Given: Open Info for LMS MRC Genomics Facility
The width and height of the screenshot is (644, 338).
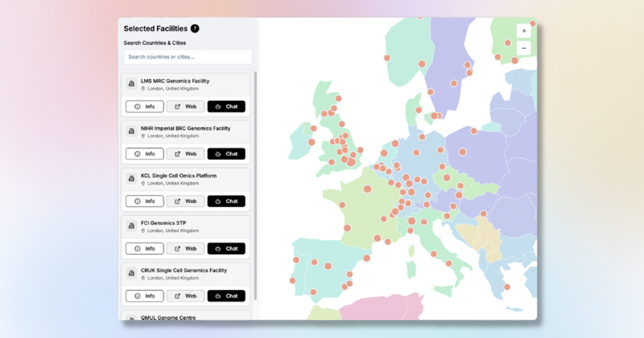Looking at the screenshot, I should click(145, 106).
